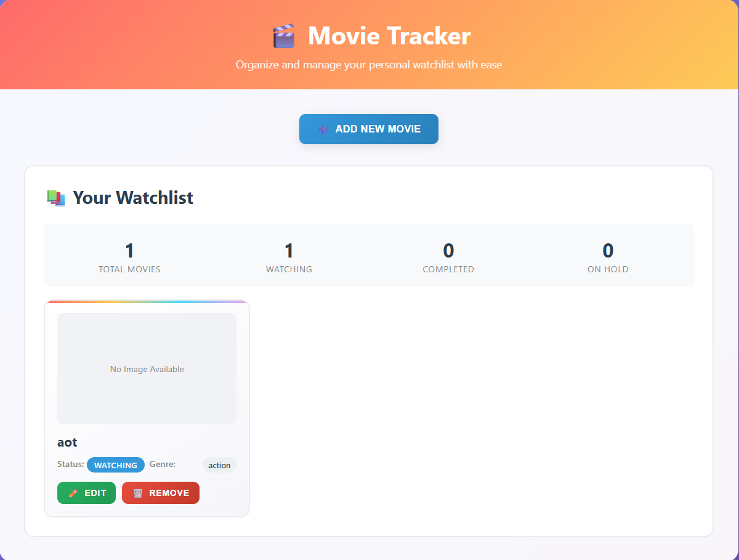Click the rainbow gradient bar atop the card
The image size is (739, 560).
(147, 302)
